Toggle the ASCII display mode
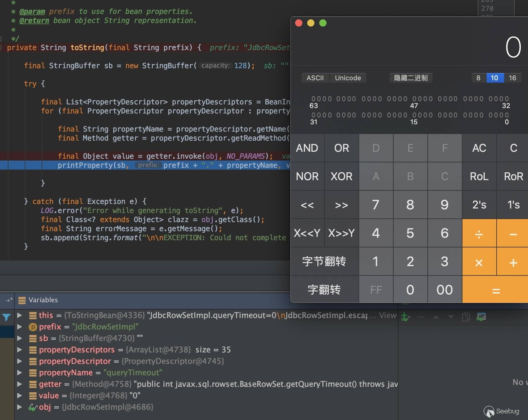 (315, 78)
